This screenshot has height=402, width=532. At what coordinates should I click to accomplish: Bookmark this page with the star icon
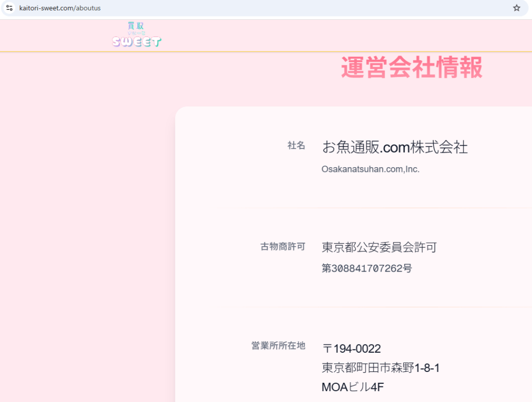tap(516, 8)
